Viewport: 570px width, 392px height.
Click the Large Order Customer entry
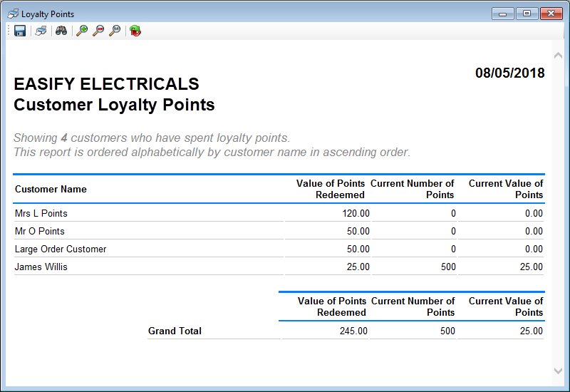click(x=61, y=249)
